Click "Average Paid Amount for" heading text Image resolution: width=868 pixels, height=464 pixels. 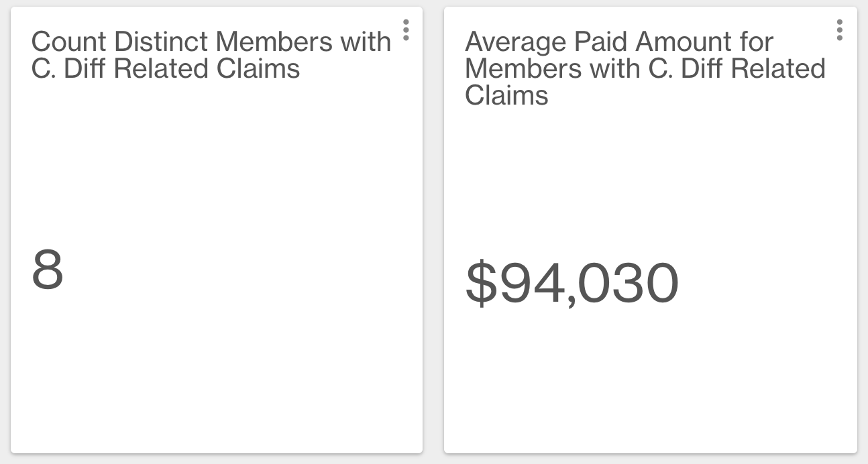(618, 42)
